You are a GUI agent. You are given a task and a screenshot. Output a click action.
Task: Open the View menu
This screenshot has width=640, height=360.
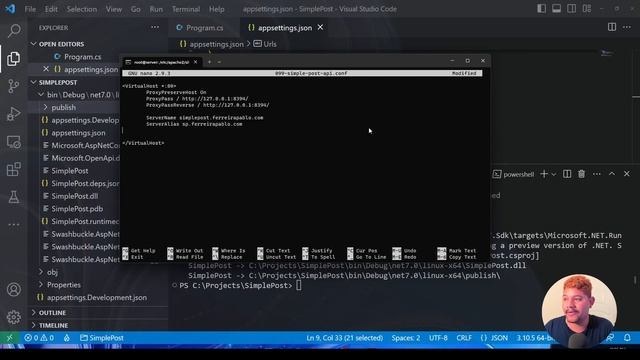pos(114,9)
